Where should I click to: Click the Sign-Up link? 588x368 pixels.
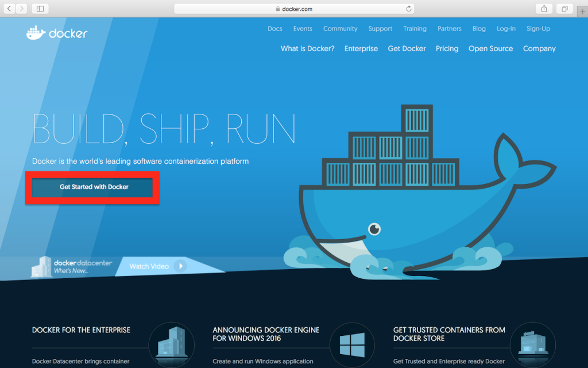[x=538, y=29]
